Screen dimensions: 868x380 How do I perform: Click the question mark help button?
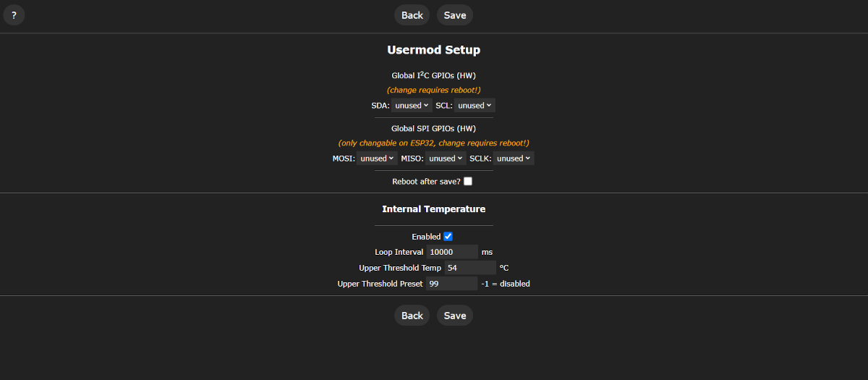[x=14, y=15]
